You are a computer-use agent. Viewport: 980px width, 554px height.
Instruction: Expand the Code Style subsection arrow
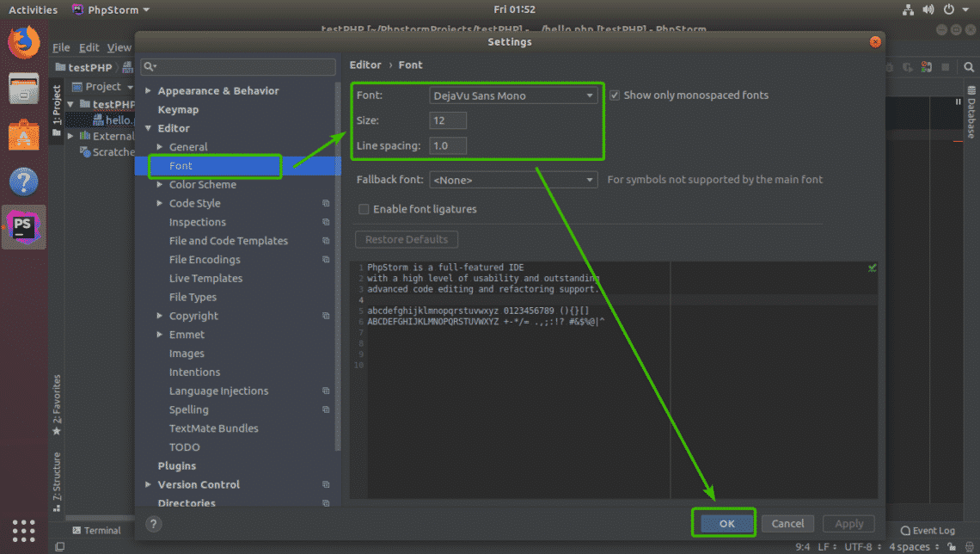pos(159,203)
